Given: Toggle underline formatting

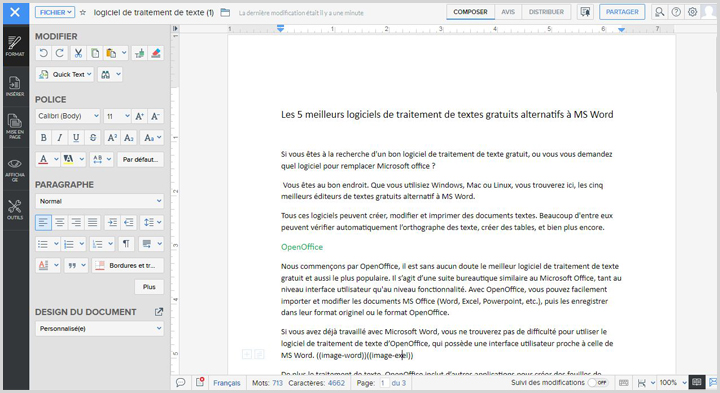Looking at the screenshot, I should point(76,138).
